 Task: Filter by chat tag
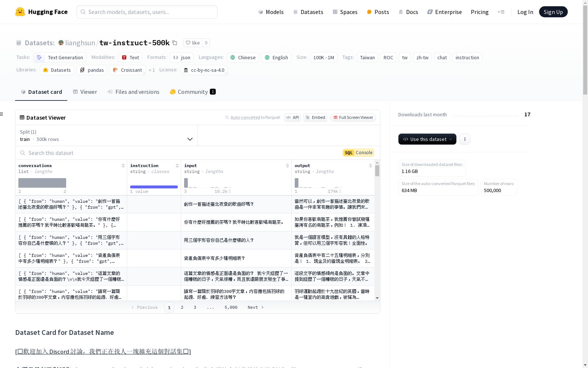[442, 57]
